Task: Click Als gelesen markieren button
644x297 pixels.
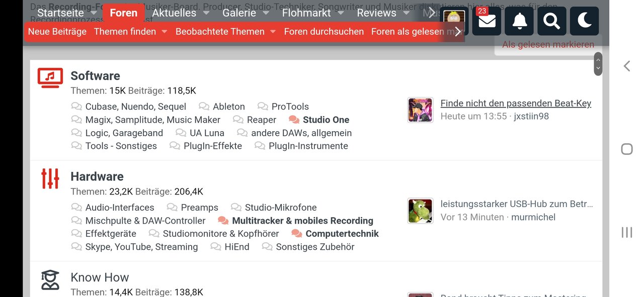Action: 548,45
